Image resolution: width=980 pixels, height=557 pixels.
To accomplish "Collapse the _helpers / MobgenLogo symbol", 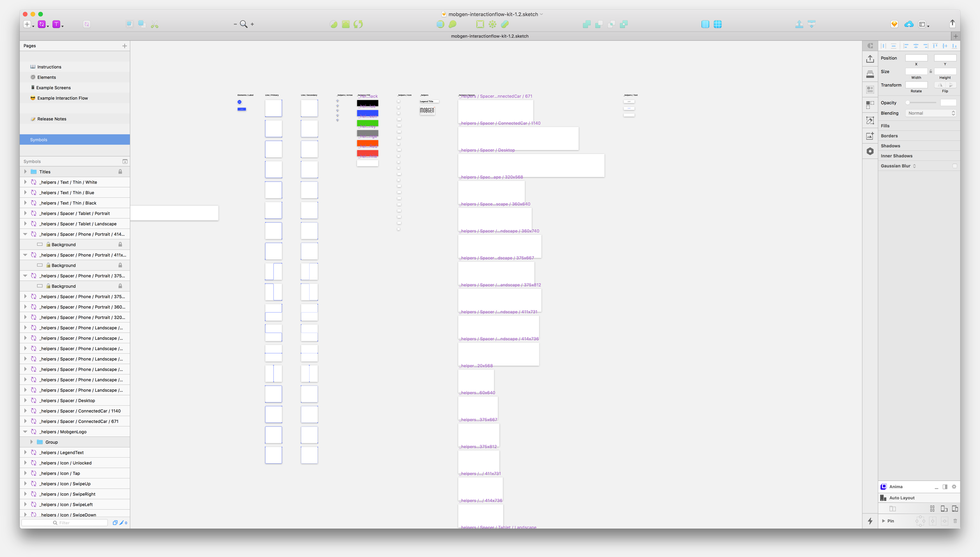I will coord(25,431).
